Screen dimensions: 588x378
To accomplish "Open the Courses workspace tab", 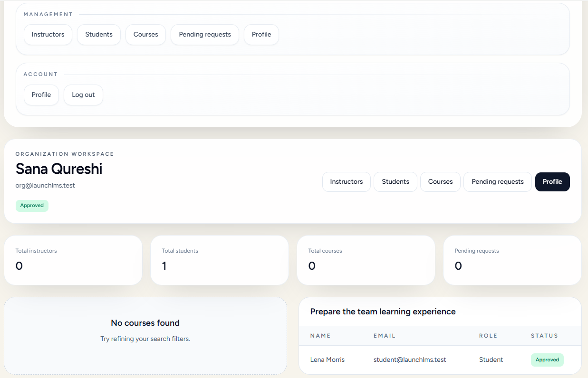I will (440, 181).
